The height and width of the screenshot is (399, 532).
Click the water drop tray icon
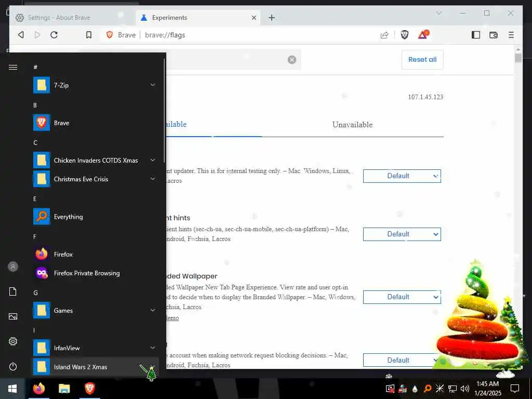(x=415, y=389)
